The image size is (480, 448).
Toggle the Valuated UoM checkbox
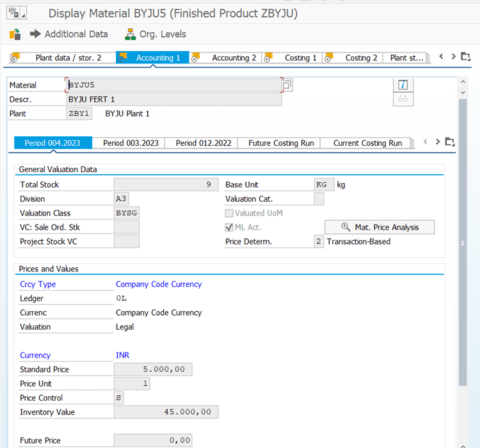230,213
